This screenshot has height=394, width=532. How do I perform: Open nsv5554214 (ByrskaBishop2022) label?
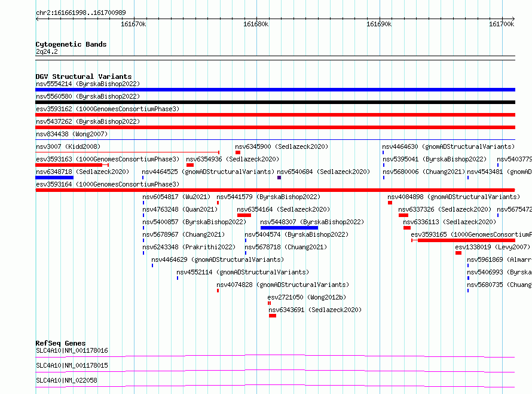point(88,84)
